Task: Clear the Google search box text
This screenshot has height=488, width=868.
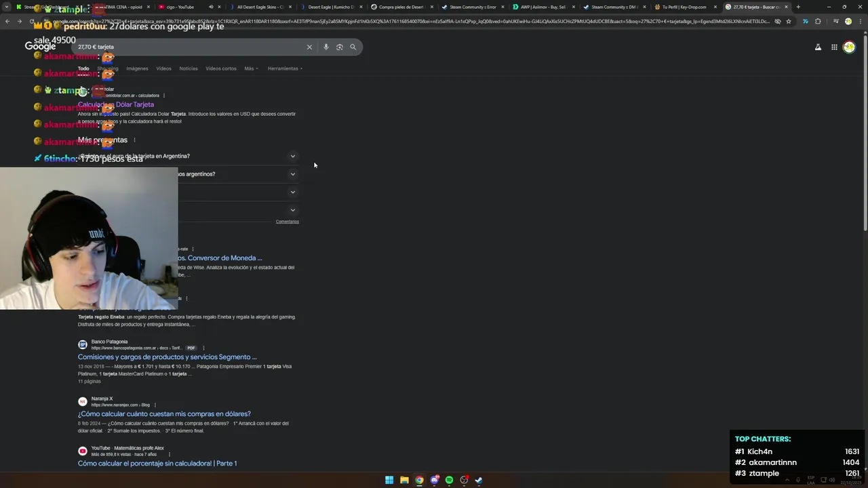Action: click(309, 47)
